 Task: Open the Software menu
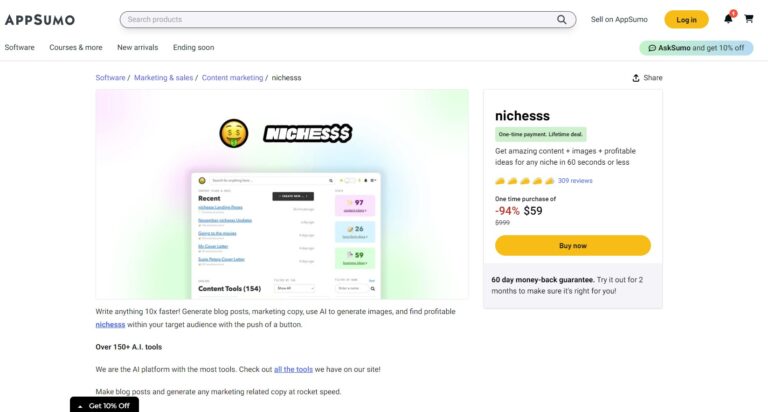point(19,47)
